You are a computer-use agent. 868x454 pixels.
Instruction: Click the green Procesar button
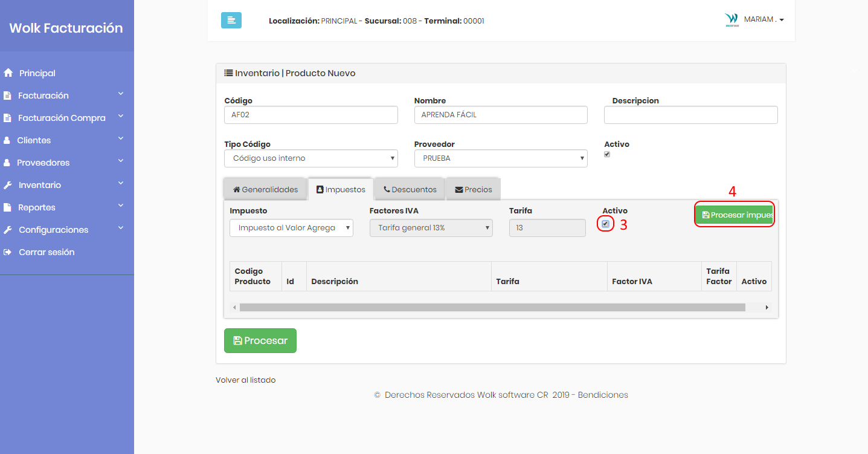tap(260, 340)
